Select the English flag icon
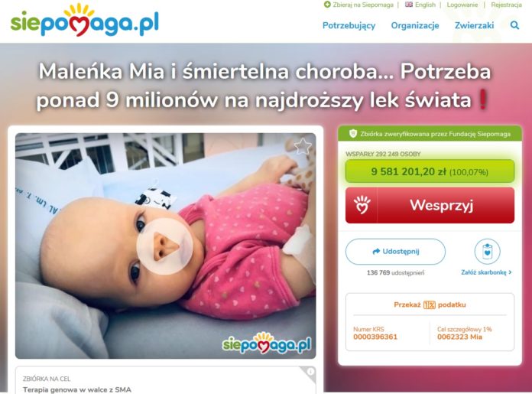532x394 pixels. click(x=409, y=5)
